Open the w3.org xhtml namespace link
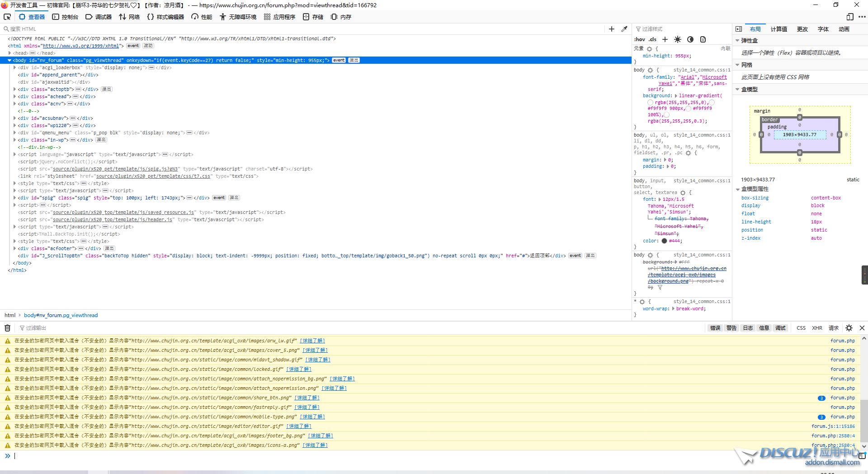 (81, 46)
